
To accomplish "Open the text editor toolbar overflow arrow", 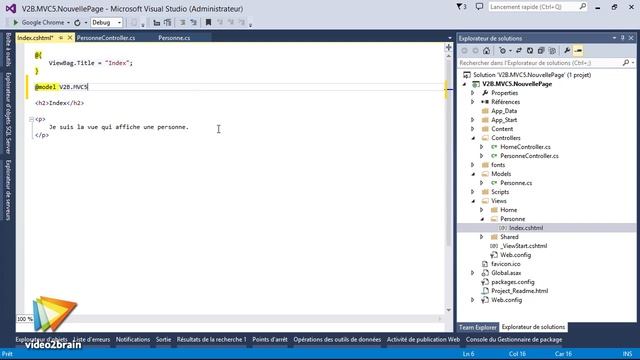I will pyautogui.click(x=251, y=24).
